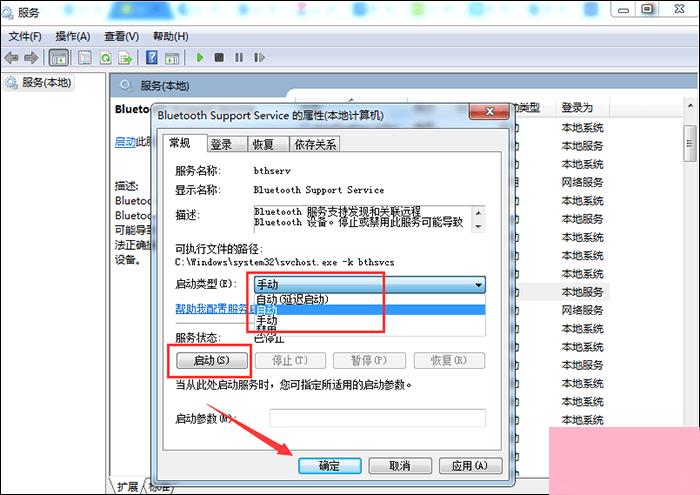
Task: Click the services list scrollbar up arrow
Action: (691, 106)
